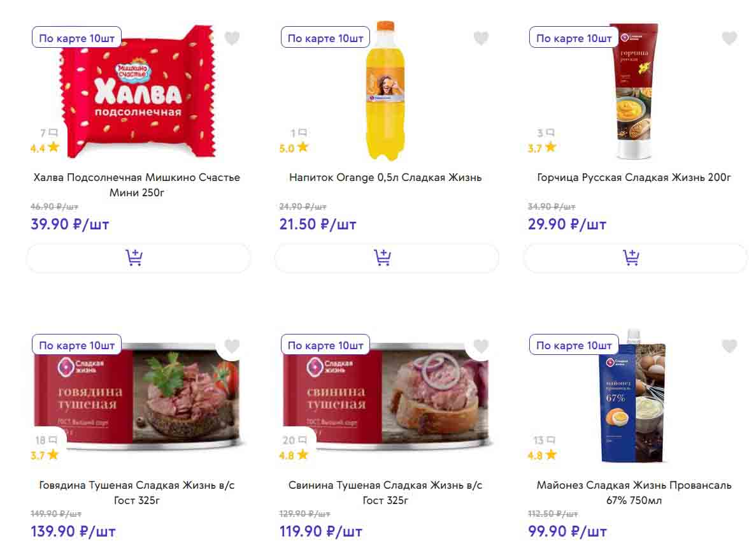This screenshot has height=548, width=756.
Task: Open Халва Подсолнечная Мишкино Счастье title
Action: point(137,185)
